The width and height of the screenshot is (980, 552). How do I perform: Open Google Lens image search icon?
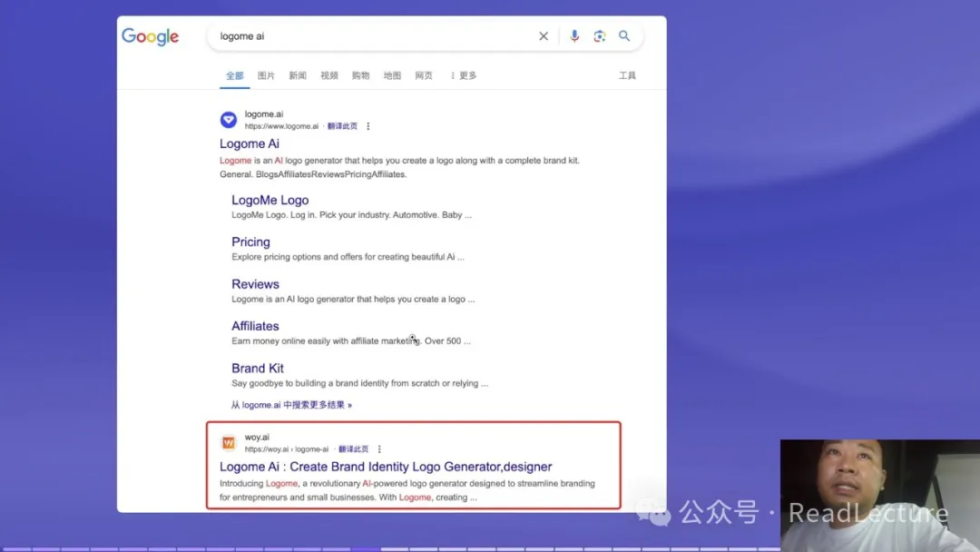pos(599,36)
